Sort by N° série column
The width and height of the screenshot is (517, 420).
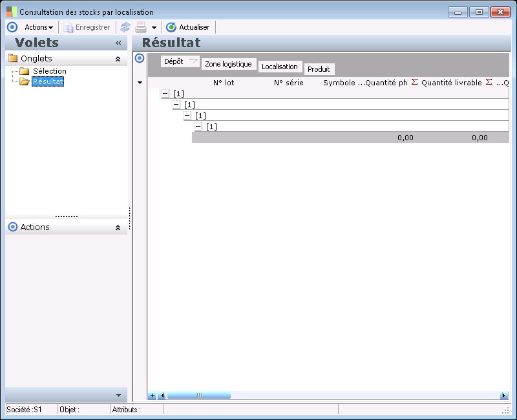pos(288,83)
